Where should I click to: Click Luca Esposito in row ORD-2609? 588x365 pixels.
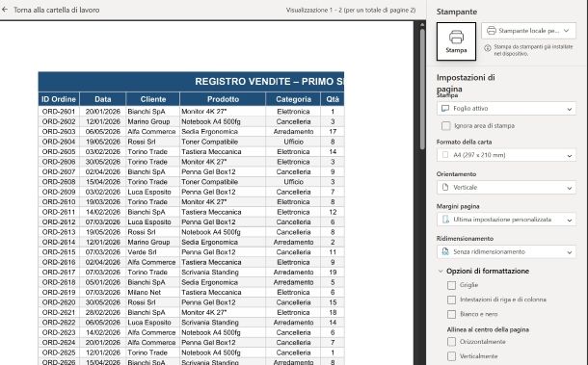149,192
